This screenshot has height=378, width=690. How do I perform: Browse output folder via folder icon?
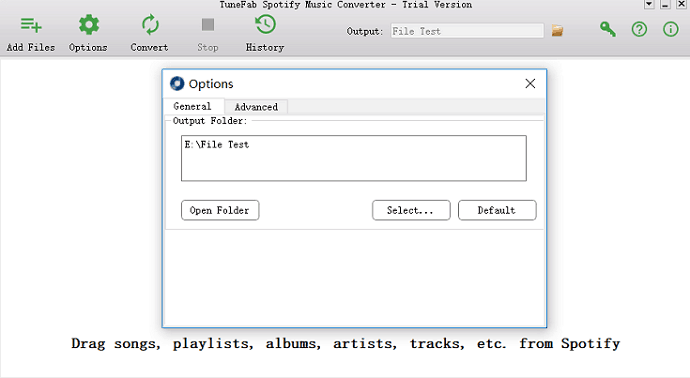[558, 31]
